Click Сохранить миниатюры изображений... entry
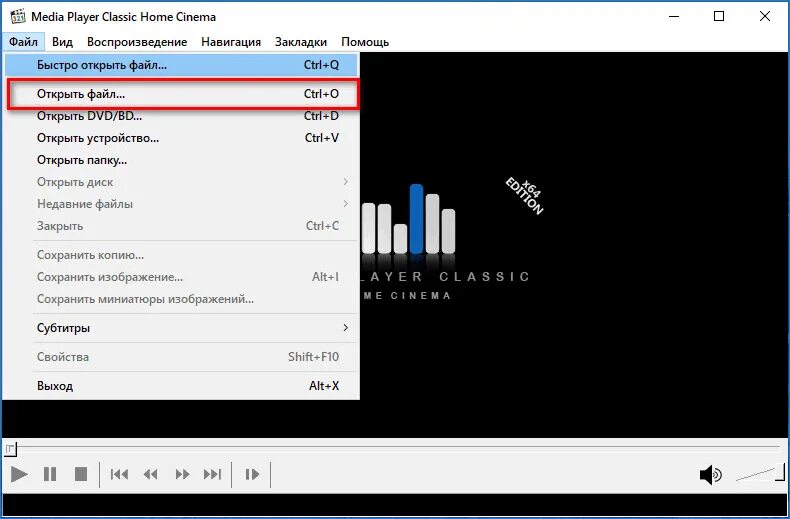 (x=181, y=299)
